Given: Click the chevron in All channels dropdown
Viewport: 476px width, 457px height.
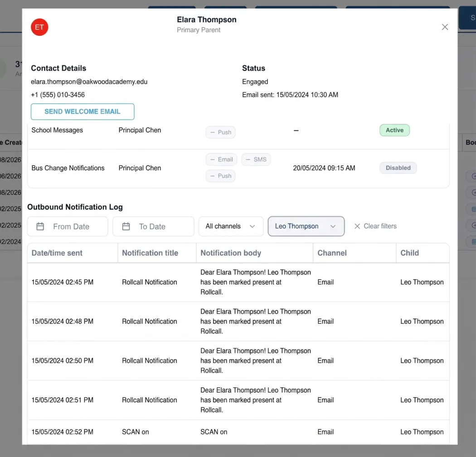Looking at the screenshot, I should 252,226.
